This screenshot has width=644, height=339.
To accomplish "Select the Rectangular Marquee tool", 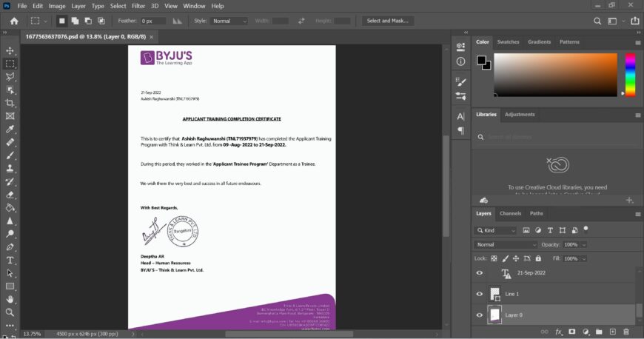I will [x=10, y=64].
